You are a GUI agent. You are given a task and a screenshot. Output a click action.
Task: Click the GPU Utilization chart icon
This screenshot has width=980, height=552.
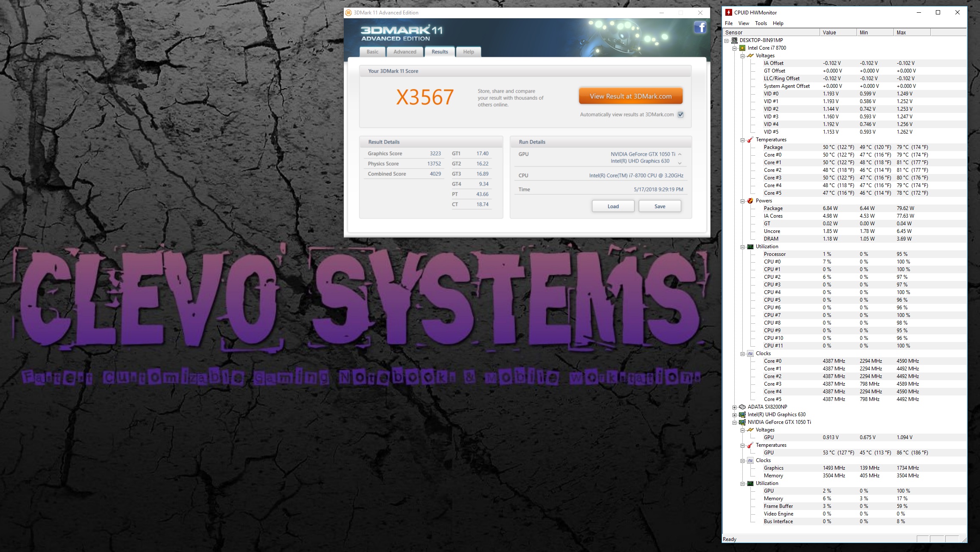point(750,483)
